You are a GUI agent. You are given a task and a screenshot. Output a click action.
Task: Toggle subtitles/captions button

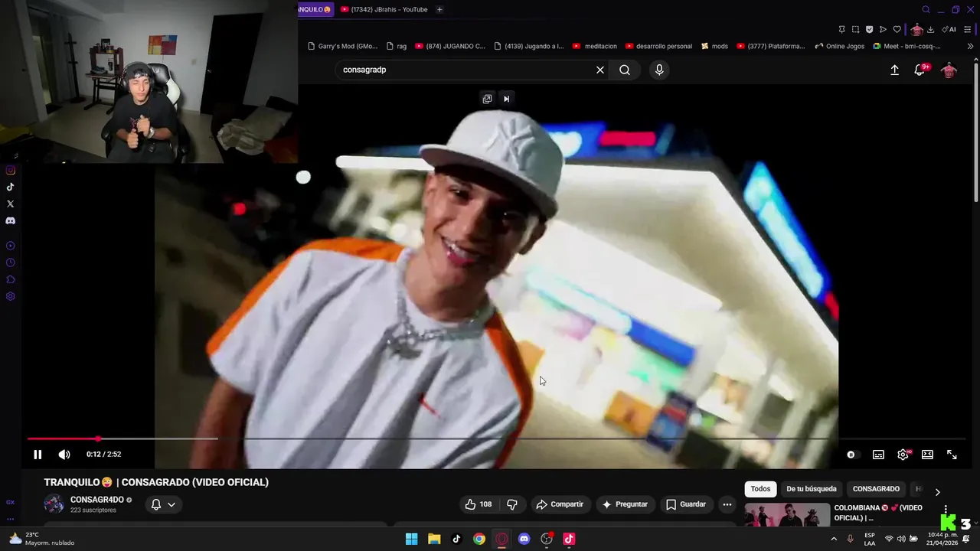[x=878, y=455]
